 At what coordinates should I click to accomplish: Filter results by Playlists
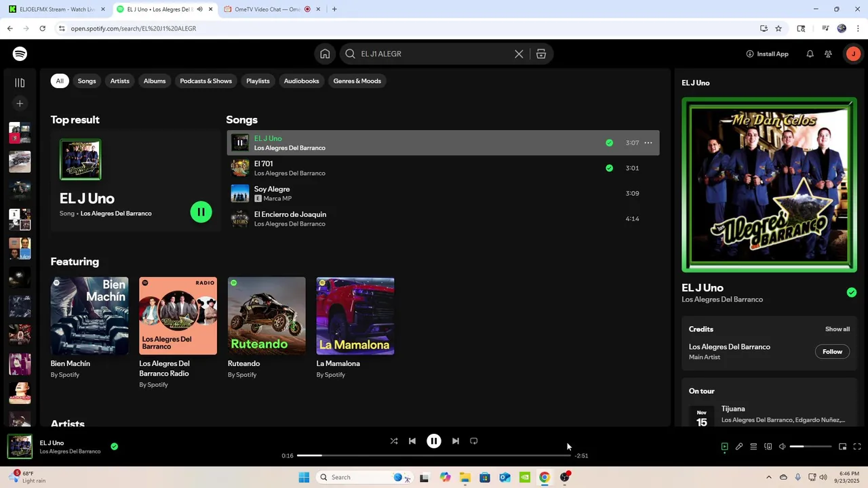coord(258,81)
